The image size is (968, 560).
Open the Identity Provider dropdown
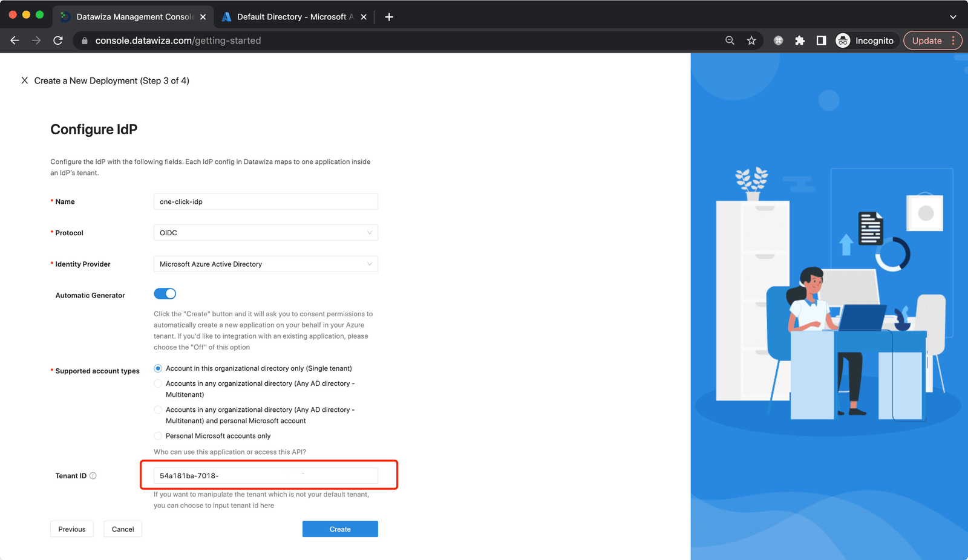pyautogui.click(x=266, y=264)
